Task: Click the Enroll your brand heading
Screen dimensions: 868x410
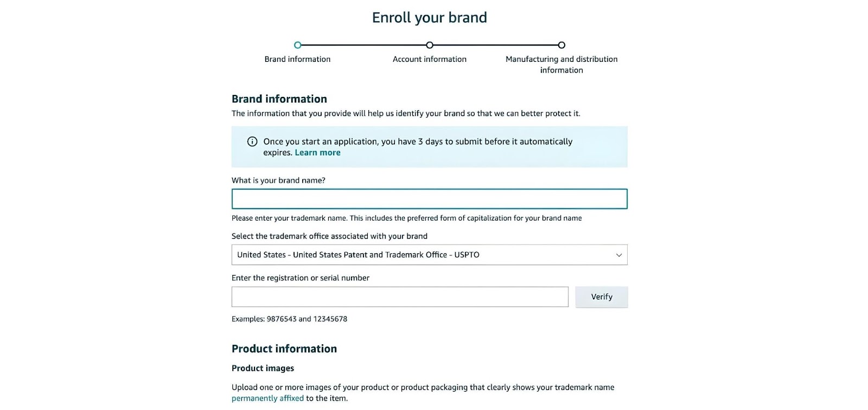Action: [430, 18]
